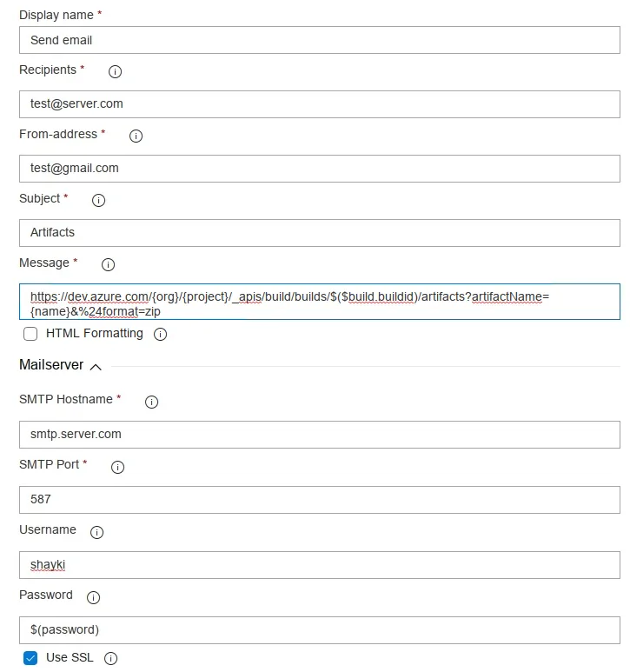Click the Username info icon
Image resolution: width=630 pixels, height=672 pixels.
[x=97, y=532]
